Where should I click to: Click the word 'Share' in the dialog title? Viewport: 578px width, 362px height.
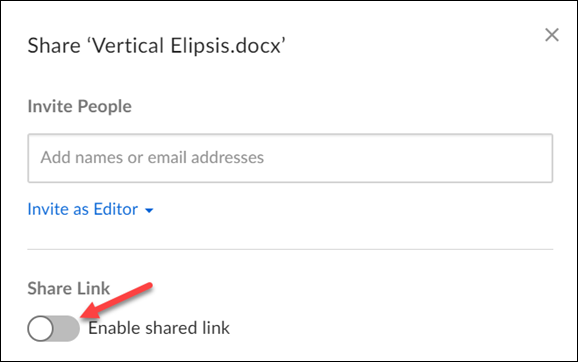click(54, 46)
